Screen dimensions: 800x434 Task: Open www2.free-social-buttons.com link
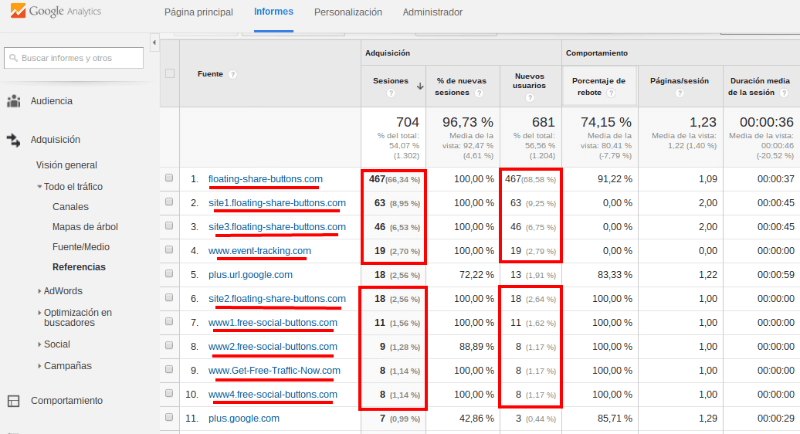pos(272,347)
